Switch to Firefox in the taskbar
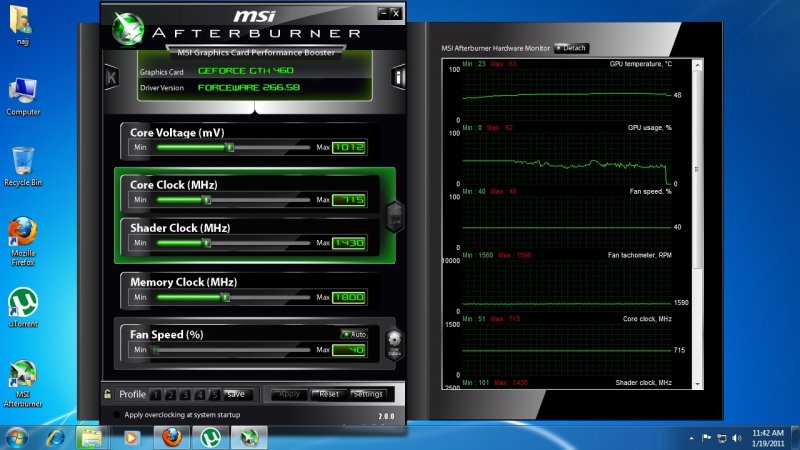Screen dimensions: 800x450 (172, 438)
